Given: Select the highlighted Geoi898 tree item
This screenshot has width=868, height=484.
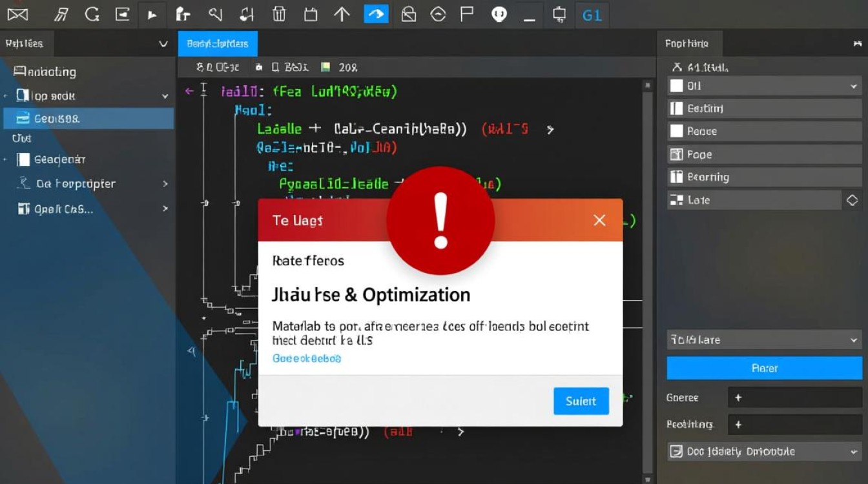Looking at the screenshot, I should (88, 119).
